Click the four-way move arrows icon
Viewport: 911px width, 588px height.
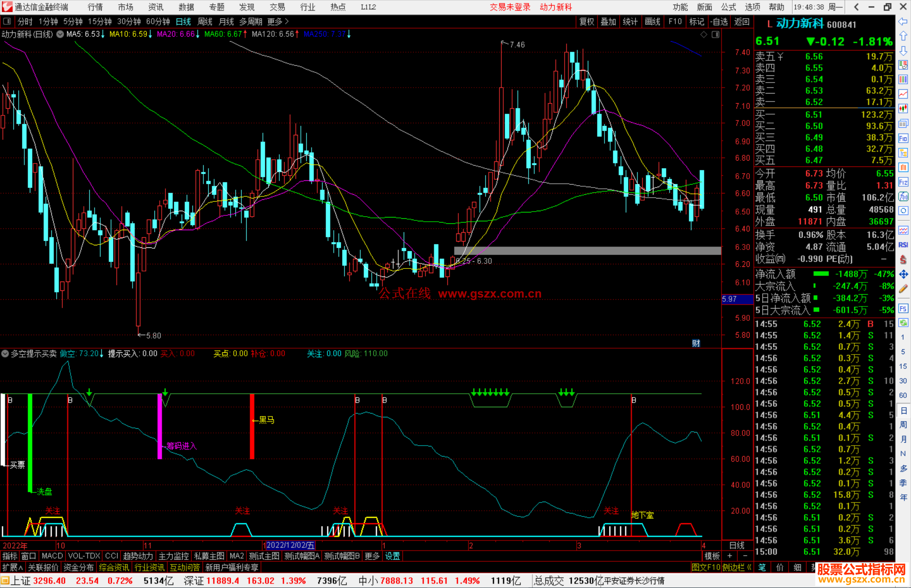coord(903,274)
